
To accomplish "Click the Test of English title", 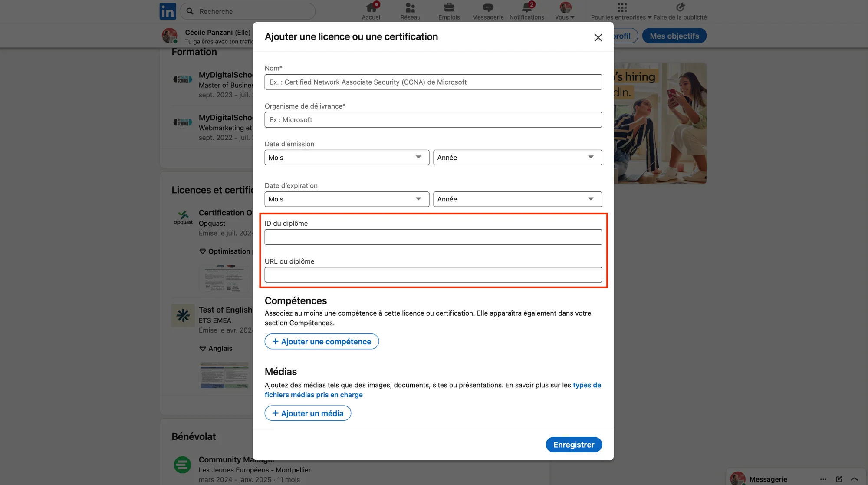I will 225,310.
